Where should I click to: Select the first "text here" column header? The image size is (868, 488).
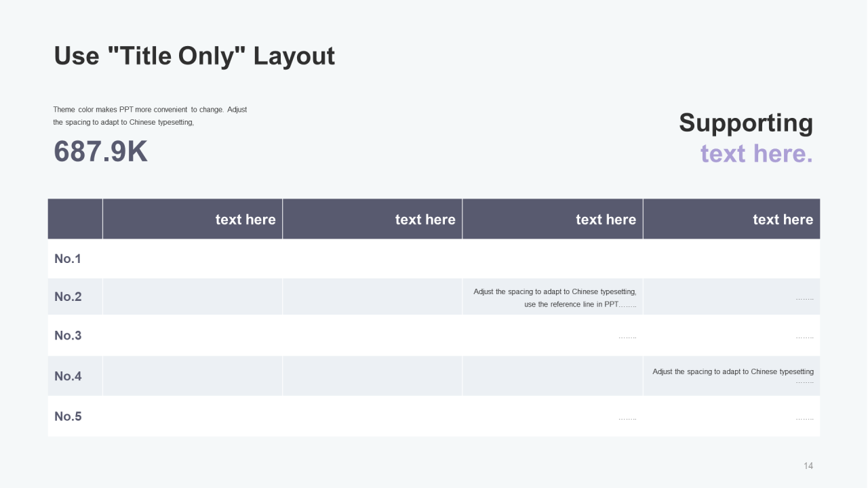tap(245, 220)
